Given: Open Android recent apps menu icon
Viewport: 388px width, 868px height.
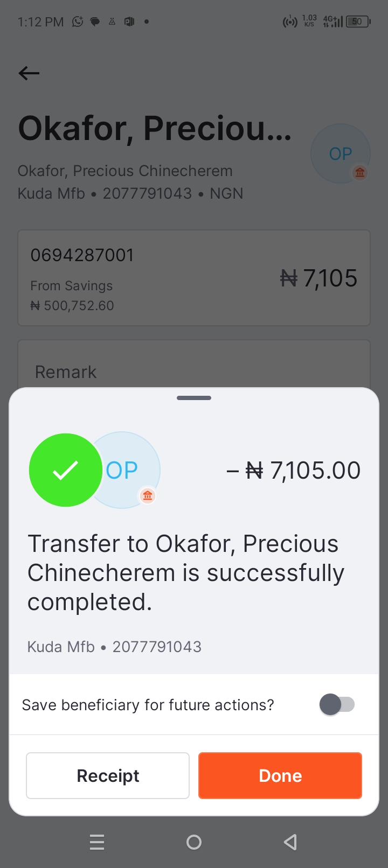Looking at the screenshot, I should (97, 842).
